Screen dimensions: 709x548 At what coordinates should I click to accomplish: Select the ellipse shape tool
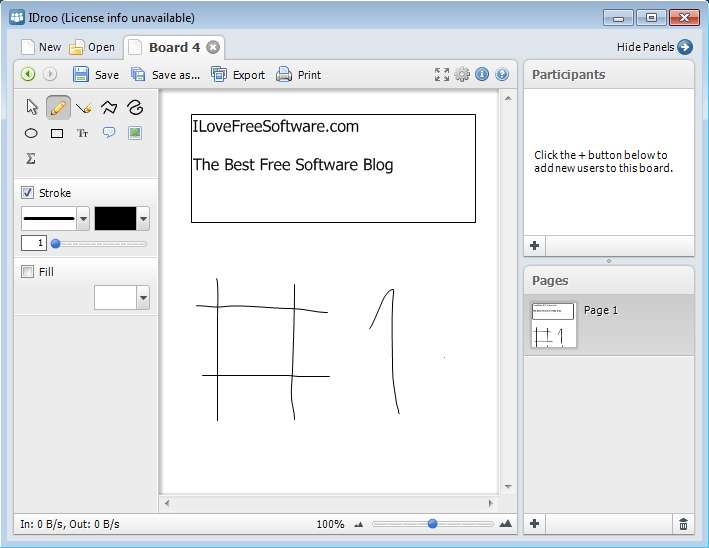tap(31, 133)
